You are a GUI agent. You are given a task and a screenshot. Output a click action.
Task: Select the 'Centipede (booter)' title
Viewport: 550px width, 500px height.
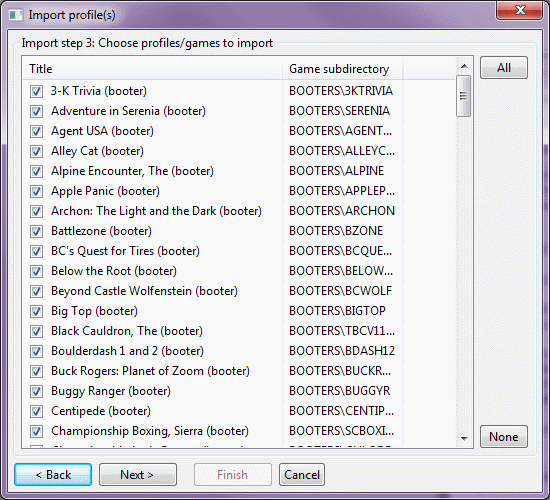(x=101, y=411)
